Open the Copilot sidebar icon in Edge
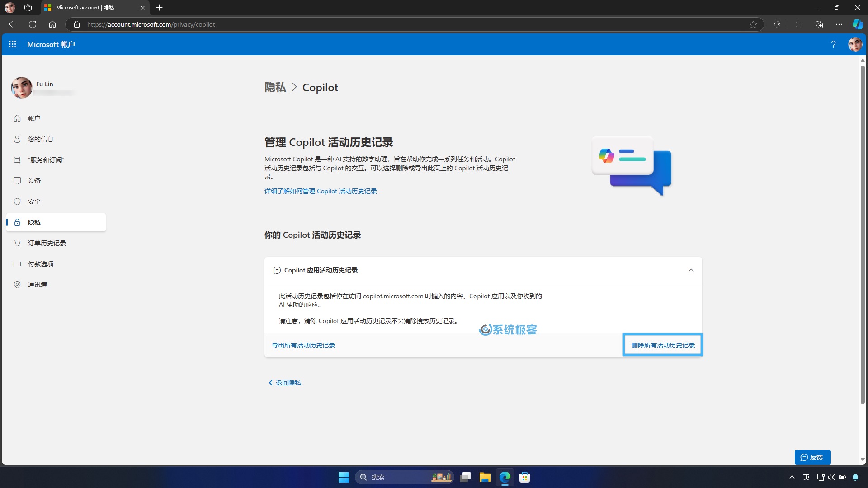Screen dimensions: 868x488 pyautogui.click(x=858, y=24)
